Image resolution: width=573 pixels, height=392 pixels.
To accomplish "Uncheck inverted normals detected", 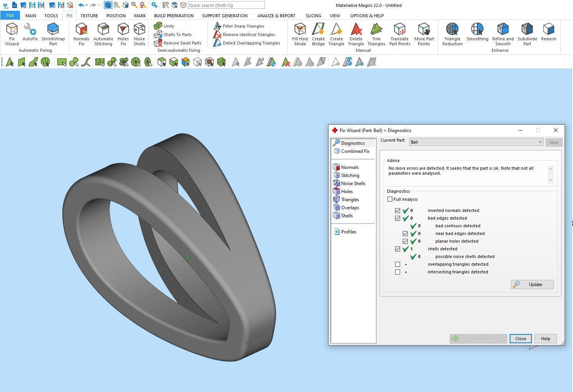I will 398,210.
